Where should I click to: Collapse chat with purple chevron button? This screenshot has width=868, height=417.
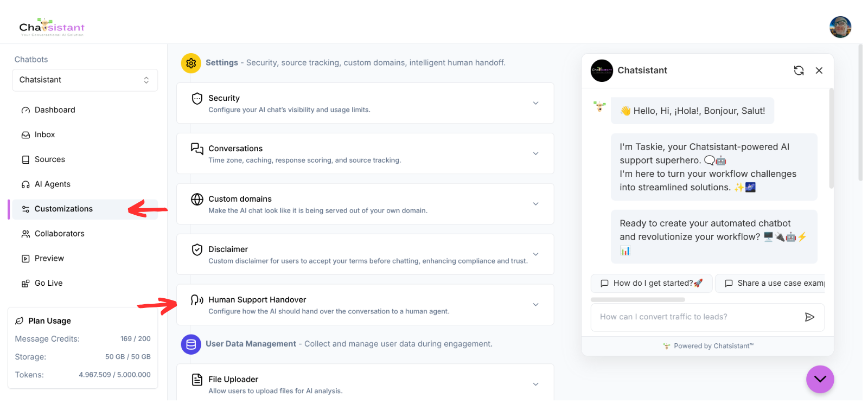pos(820,379)
